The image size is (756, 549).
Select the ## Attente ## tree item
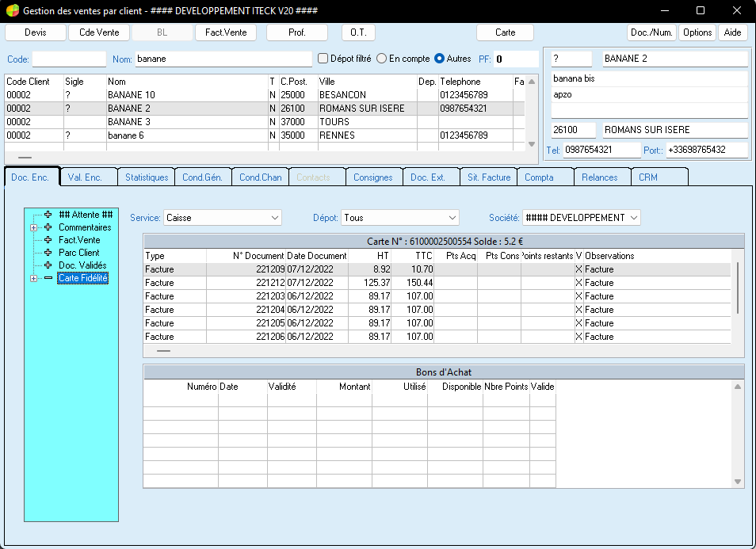[86, 215]
